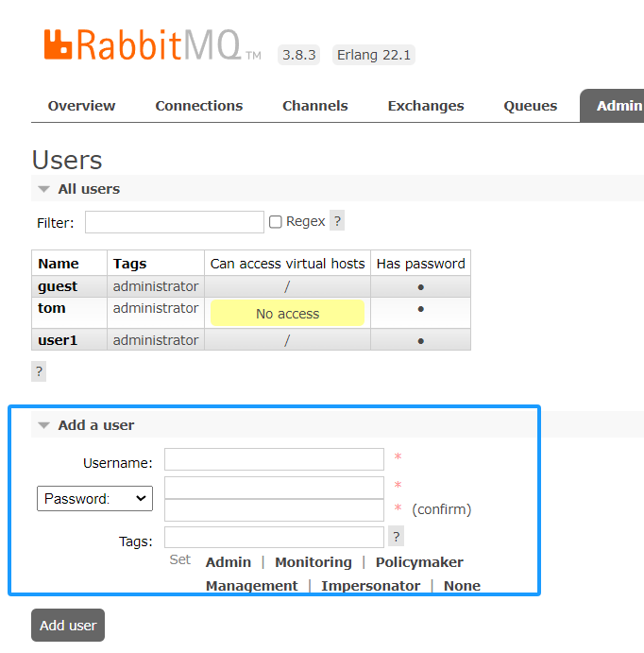Click the user Filter input field

175,222
